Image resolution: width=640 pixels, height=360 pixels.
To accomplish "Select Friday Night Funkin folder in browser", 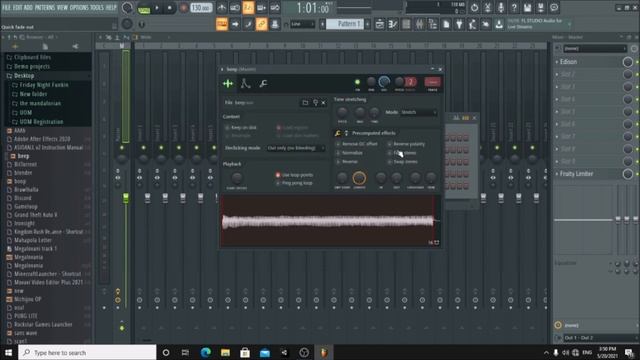I will [x=44, y=85].
